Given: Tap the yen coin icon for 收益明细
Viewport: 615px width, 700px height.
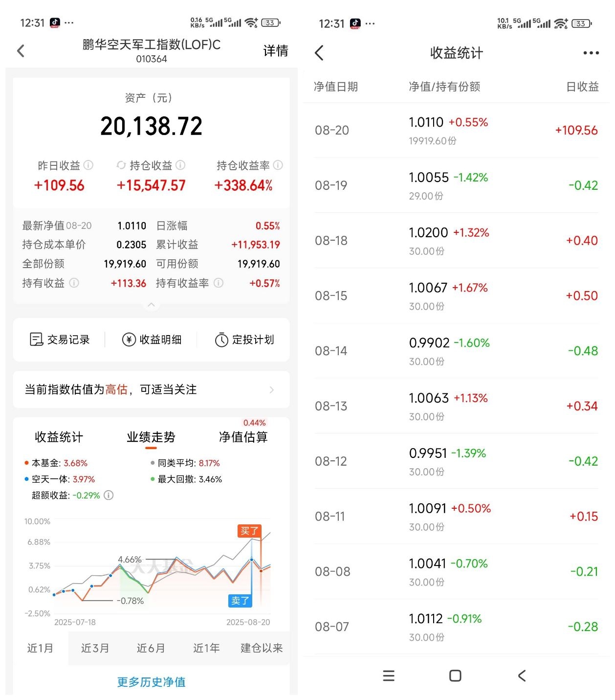Looking at the screenshot, I should click(129, 339).
